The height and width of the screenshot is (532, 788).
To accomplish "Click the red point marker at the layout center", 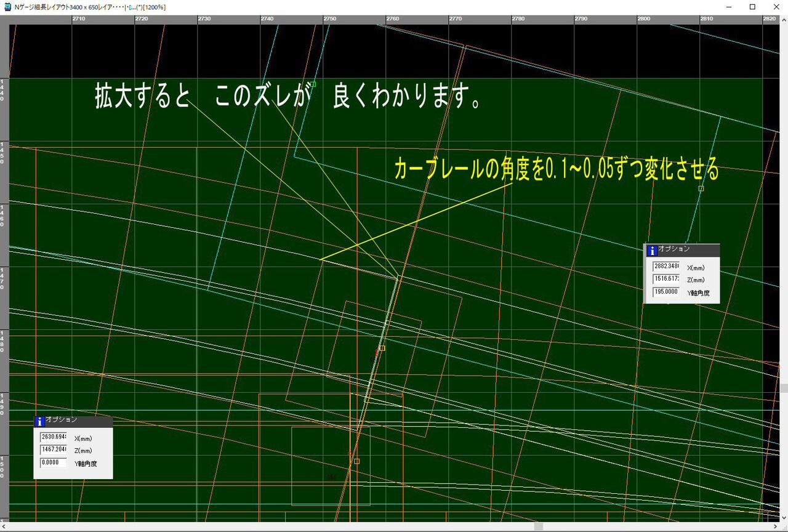I will coord(377,350).
